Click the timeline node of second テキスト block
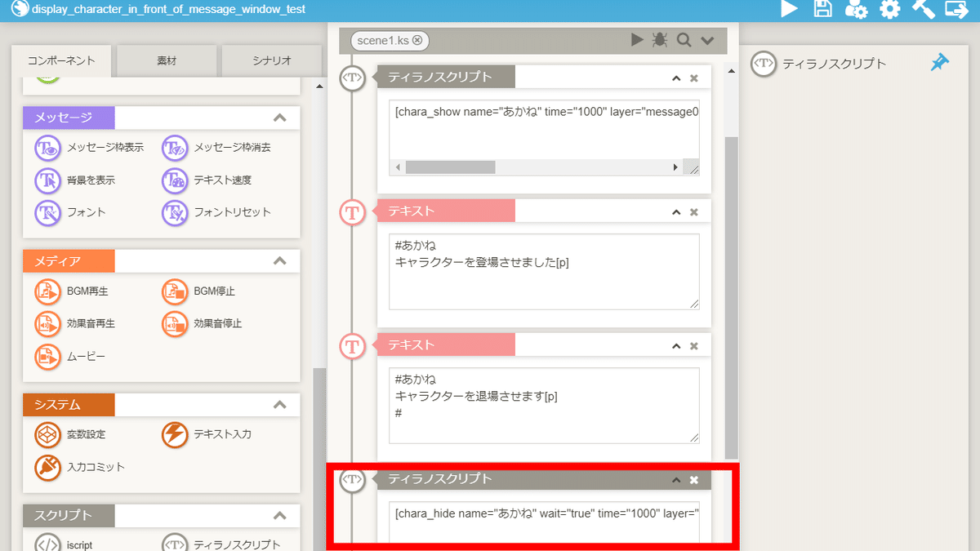The image size is (980, 551). click(x=352, y=346)
